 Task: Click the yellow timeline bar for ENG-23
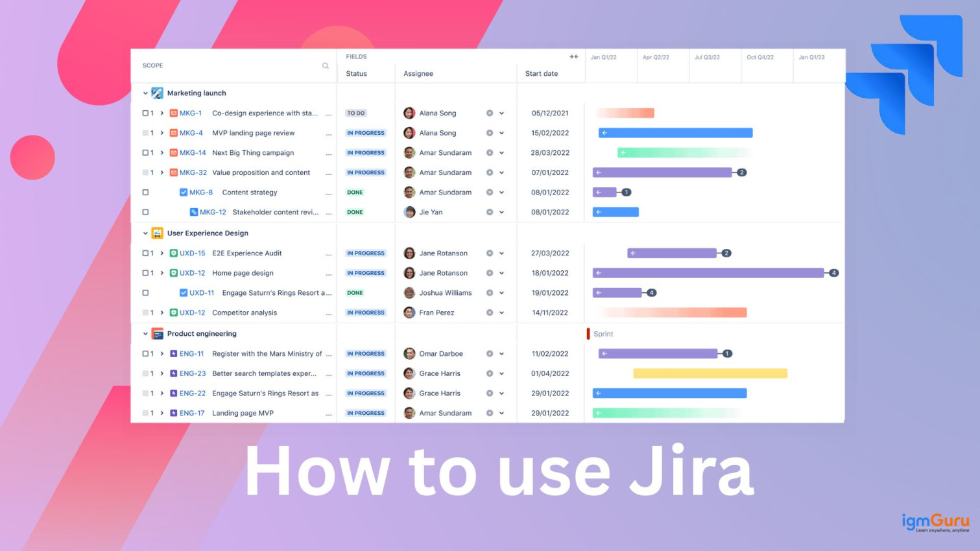[710, 373]
